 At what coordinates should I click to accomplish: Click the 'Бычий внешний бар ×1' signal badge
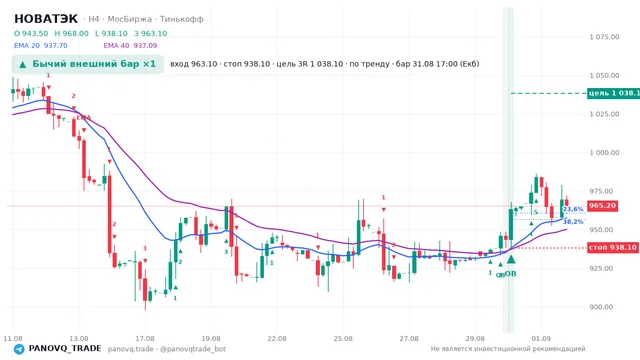88,64
